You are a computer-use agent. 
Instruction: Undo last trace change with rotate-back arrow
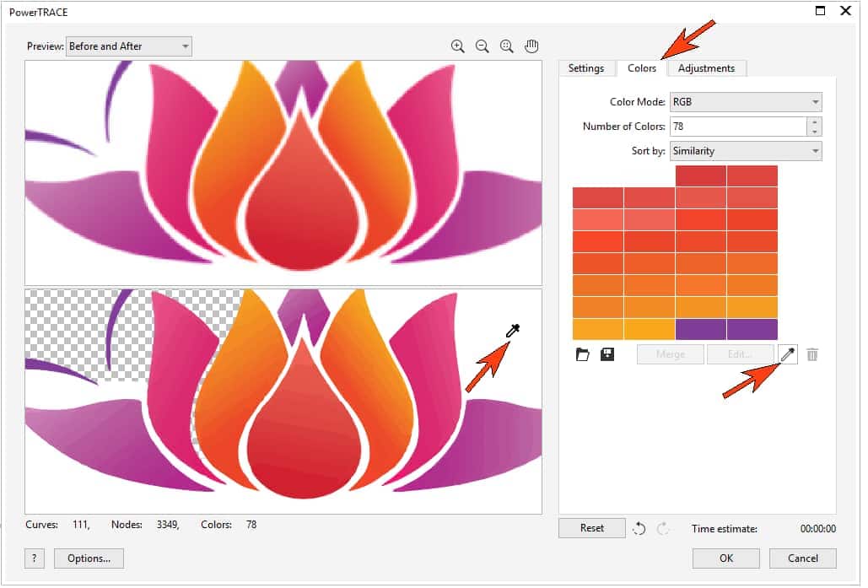coord(639,528)
